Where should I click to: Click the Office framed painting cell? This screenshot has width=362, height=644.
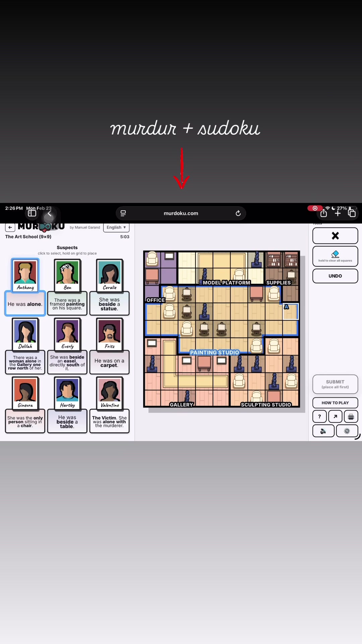[x=169, y=259]
